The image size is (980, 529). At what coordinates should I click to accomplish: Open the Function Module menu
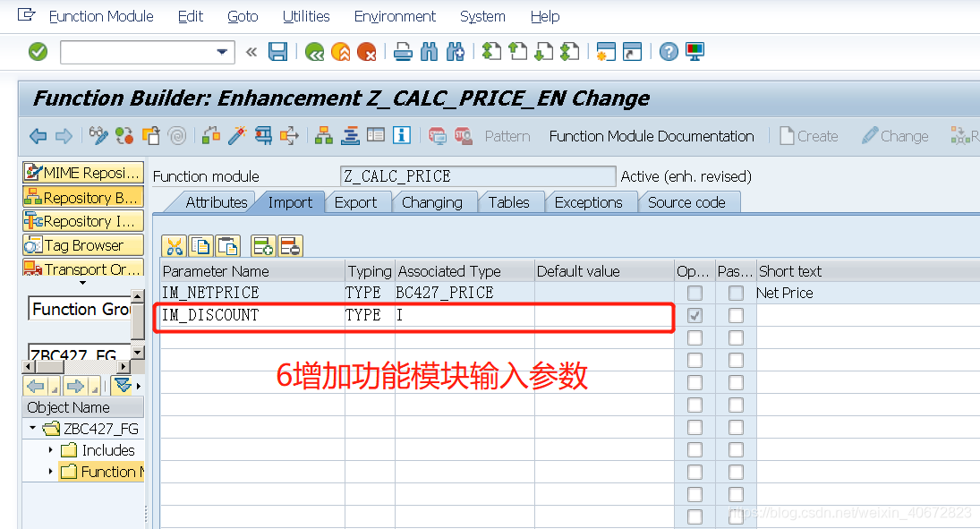(x=101, y=16)
